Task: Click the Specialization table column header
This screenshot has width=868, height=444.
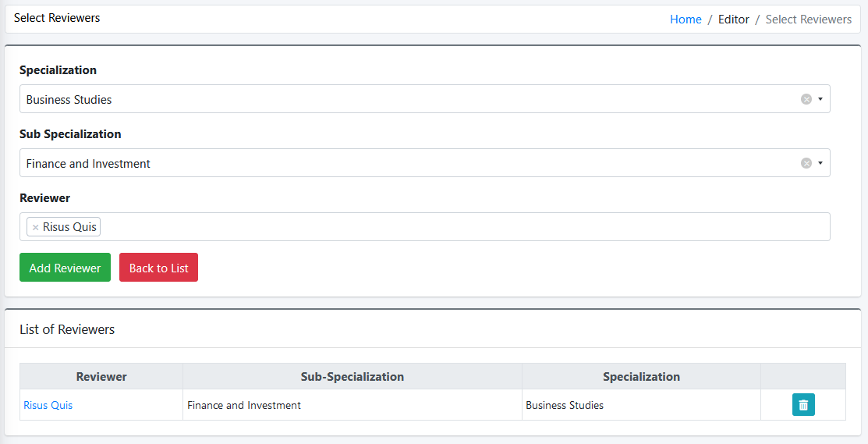Action: pos(641,376)
